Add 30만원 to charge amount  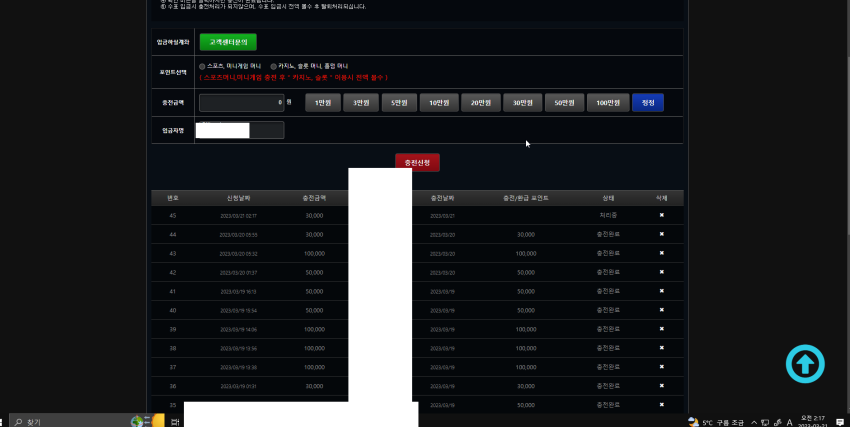coord(523,102)
